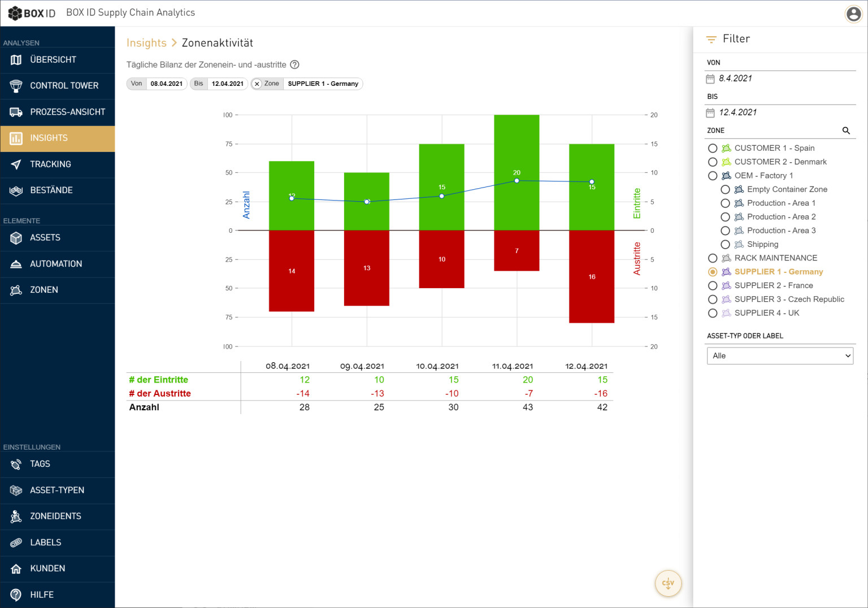Remove the SUPPLIER 1 - Germany zone filter chip
This screenshot has height=608, width=868.
tap(258, 84)
